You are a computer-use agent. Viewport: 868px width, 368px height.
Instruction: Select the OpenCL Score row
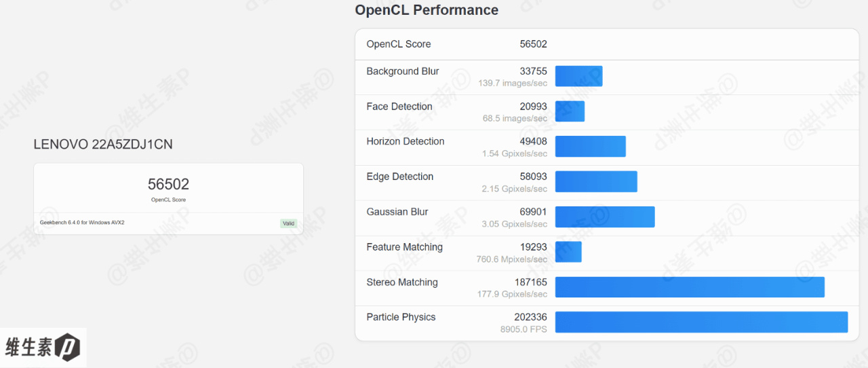607,44
